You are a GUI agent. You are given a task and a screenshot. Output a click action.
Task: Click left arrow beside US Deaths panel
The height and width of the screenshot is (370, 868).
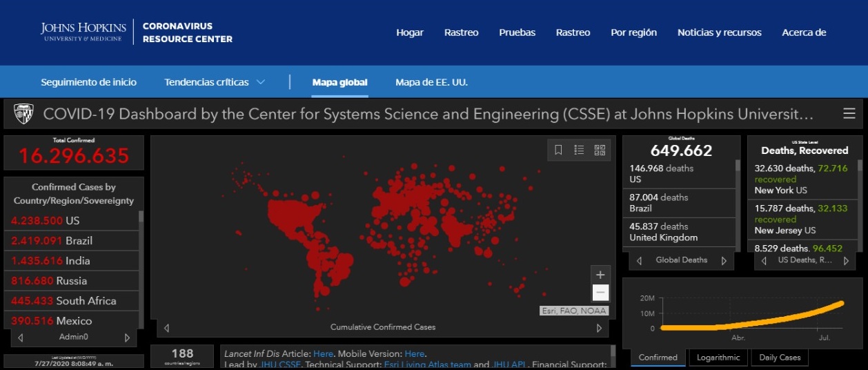[x=762, y=260]
